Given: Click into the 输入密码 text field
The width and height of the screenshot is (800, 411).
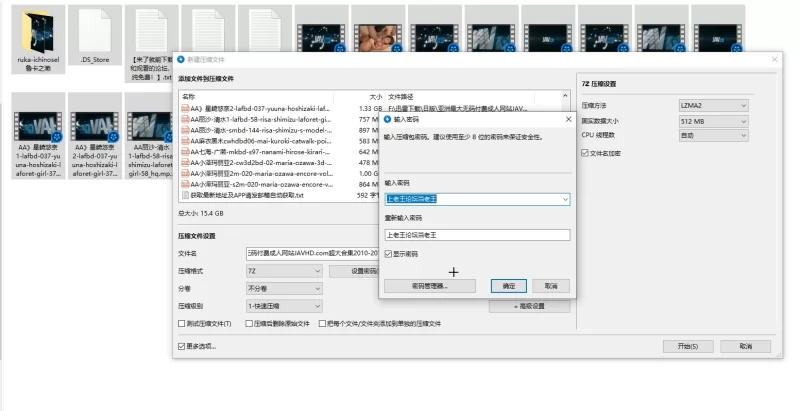Looking at the screenshot, I should tap(477, 199).
